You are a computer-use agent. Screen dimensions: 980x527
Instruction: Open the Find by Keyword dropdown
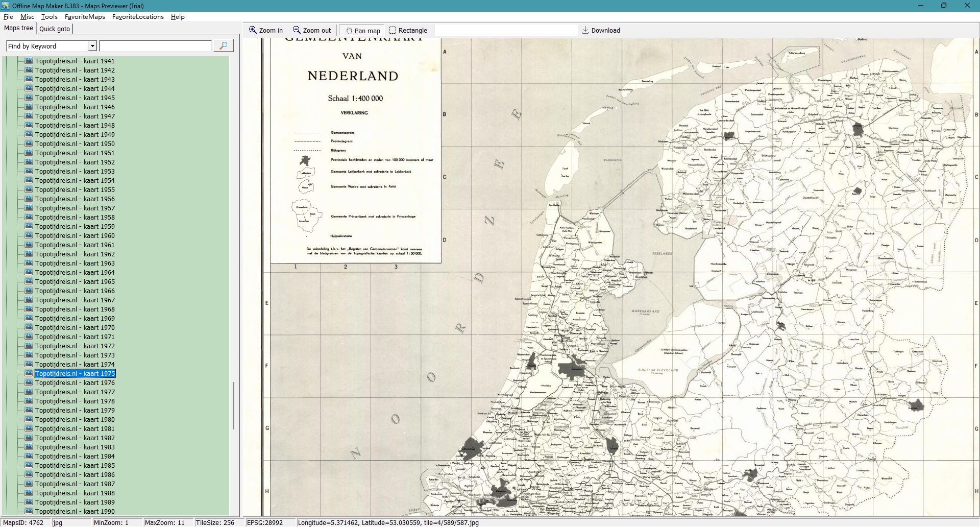click(92, 46)
